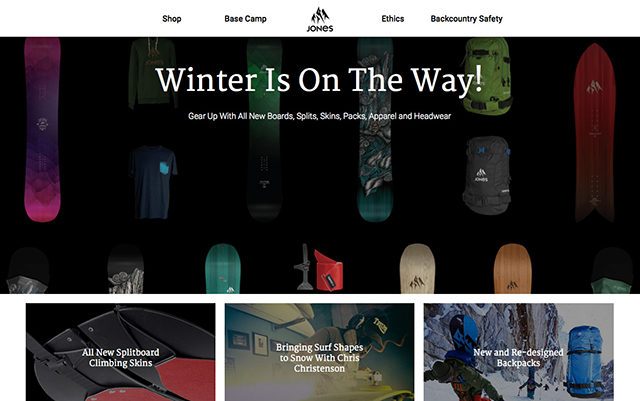This screenshot has width=640, height=401.
Task: Open the Shop menu
Action: tap(171, 19)
